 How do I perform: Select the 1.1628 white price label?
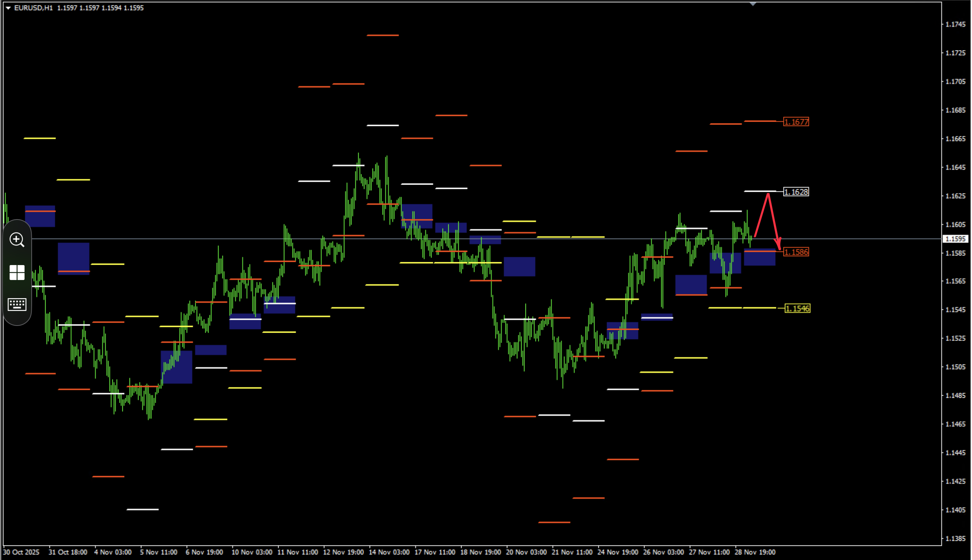pos(796,192)
